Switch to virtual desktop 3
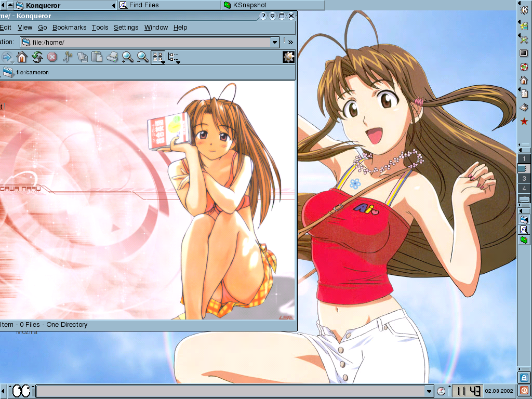The image size is (532, 399). [524, 179]
